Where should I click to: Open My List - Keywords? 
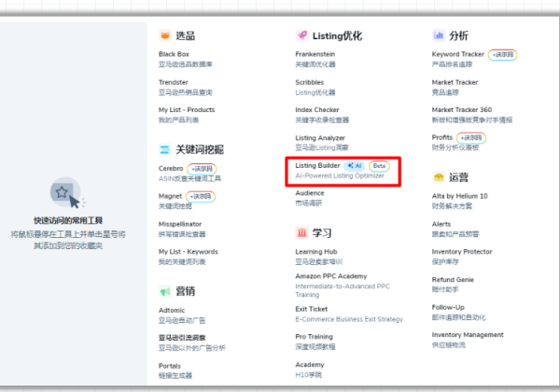click(x=189, y=252)
